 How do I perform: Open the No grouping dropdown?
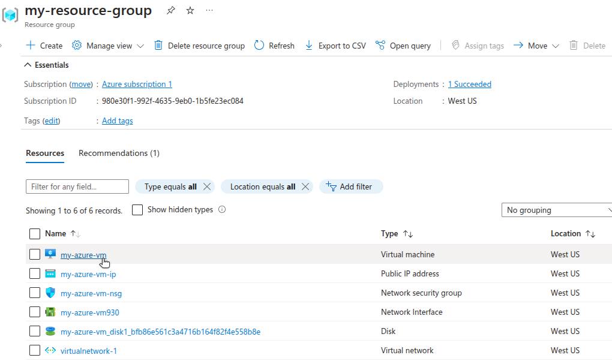tap(557, 210)
